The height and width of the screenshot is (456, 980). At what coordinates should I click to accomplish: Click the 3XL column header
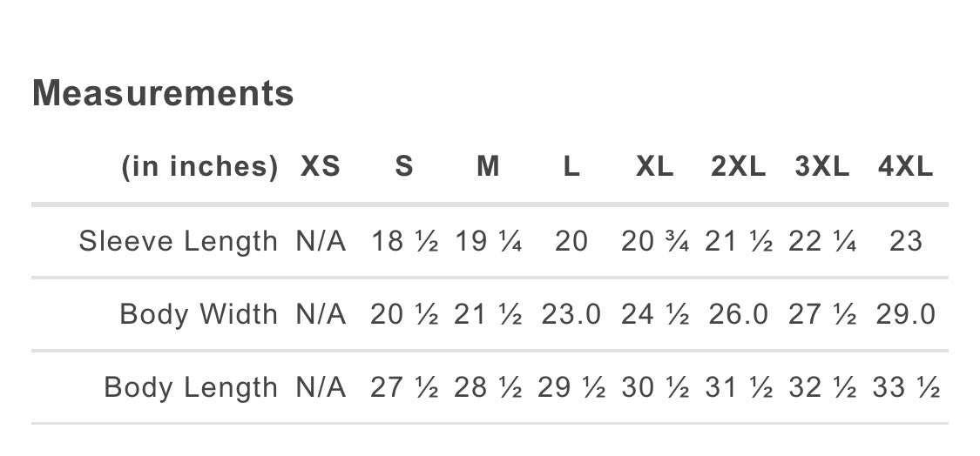tap(822, 166)
